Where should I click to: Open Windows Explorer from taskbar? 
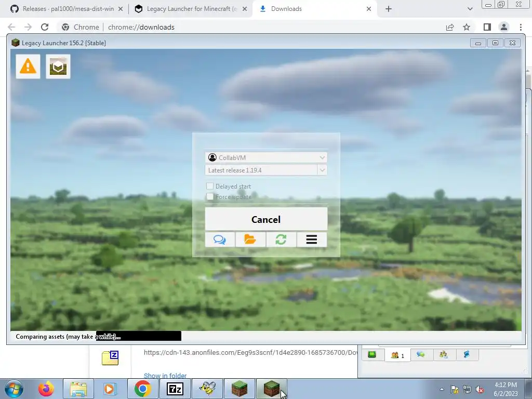78,389
